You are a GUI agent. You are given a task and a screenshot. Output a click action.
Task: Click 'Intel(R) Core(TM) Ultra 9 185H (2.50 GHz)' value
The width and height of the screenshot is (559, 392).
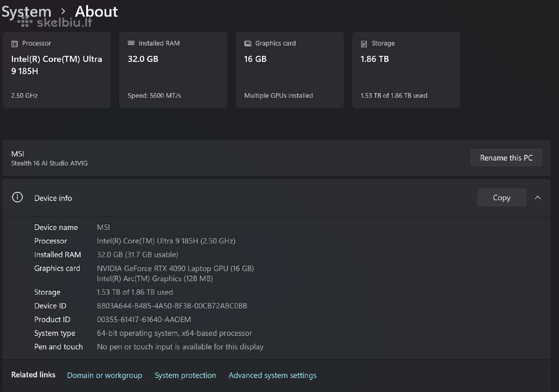tap(166, 241)
